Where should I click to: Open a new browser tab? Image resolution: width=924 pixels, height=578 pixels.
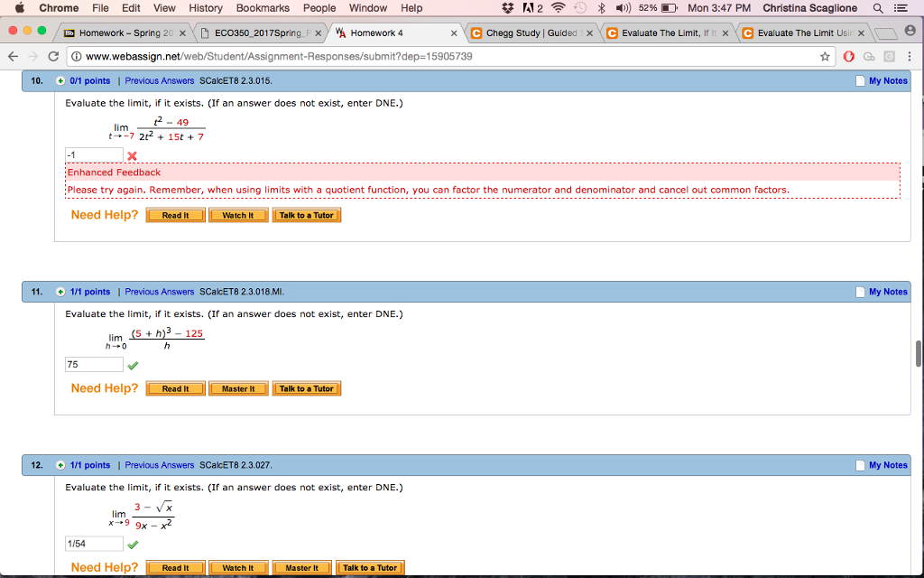click(x=885, y=33)
